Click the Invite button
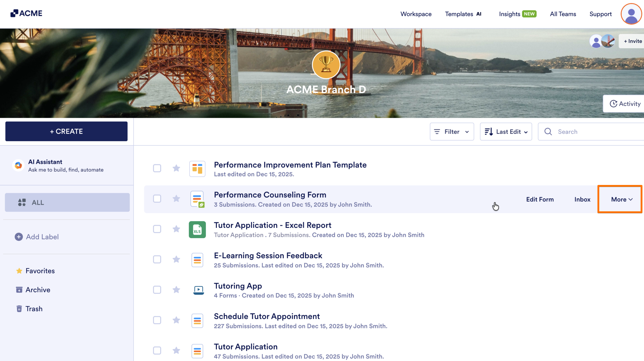Image resolution: width=644 pixels, height=361 pixels. coord(632,41)
